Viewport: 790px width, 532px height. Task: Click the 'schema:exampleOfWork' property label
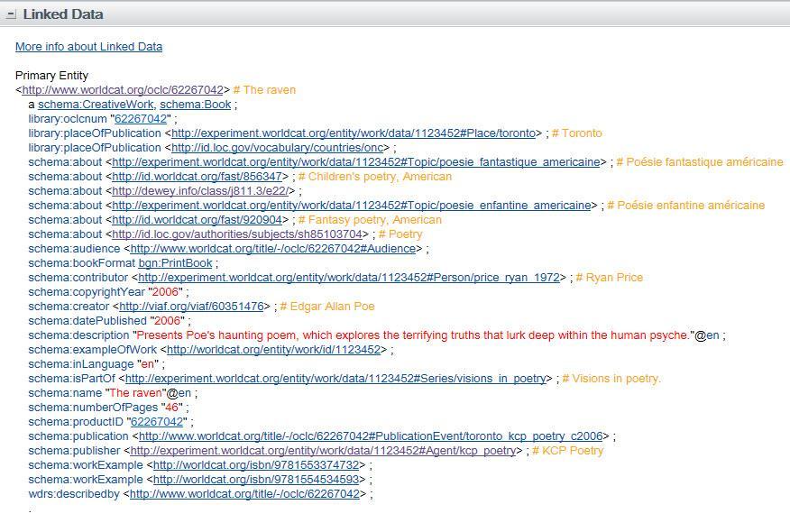pyautogui.click(x=93, y=350)
